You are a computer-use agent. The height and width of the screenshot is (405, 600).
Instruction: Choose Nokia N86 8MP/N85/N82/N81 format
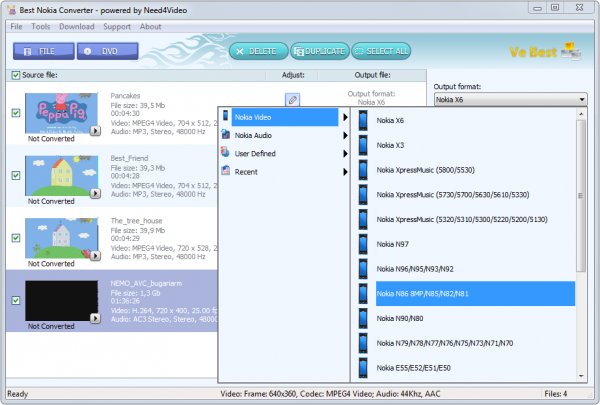[475, 294]
